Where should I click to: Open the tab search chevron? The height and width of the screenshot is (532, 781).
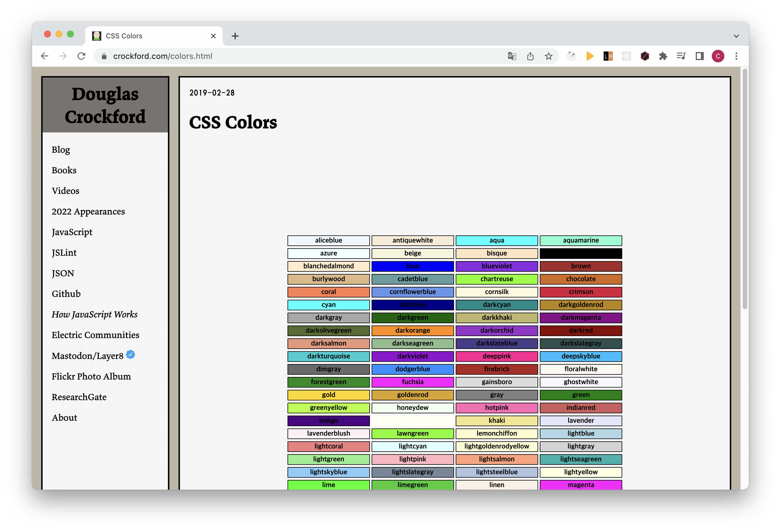click(736, 36)
